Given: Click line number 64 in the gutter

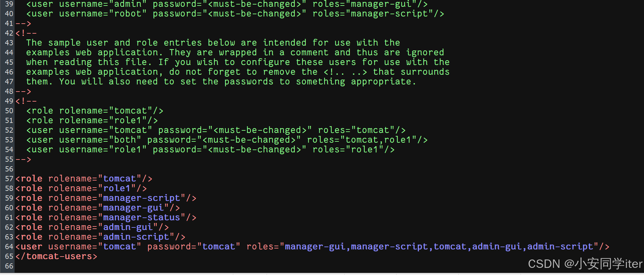Looking at the screenshot, I should pos(9,247).
